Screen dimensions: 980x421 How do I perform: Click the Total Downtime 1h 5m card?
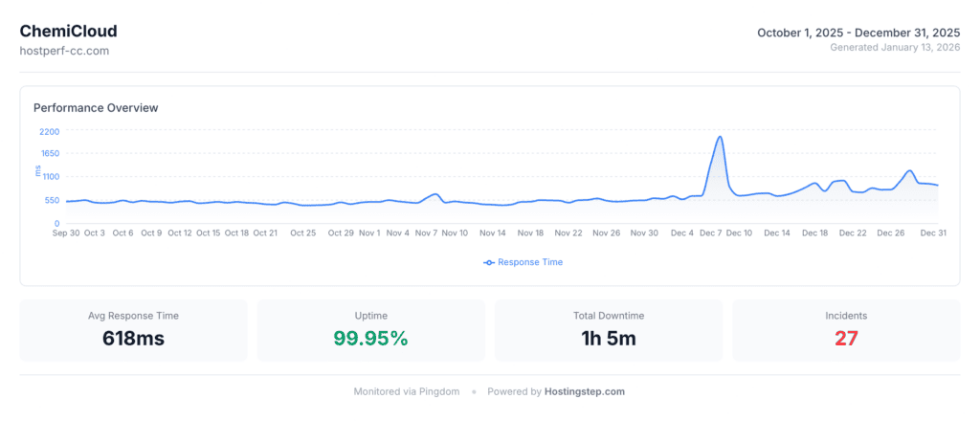[x=608, y=330]
